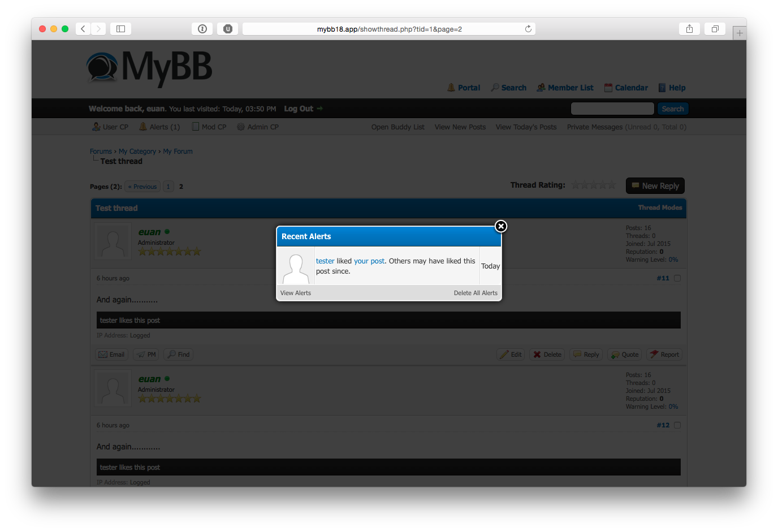The height and width of the screenshot is (532, 778).
Task: Quote post #11
Action: (625, 354)
